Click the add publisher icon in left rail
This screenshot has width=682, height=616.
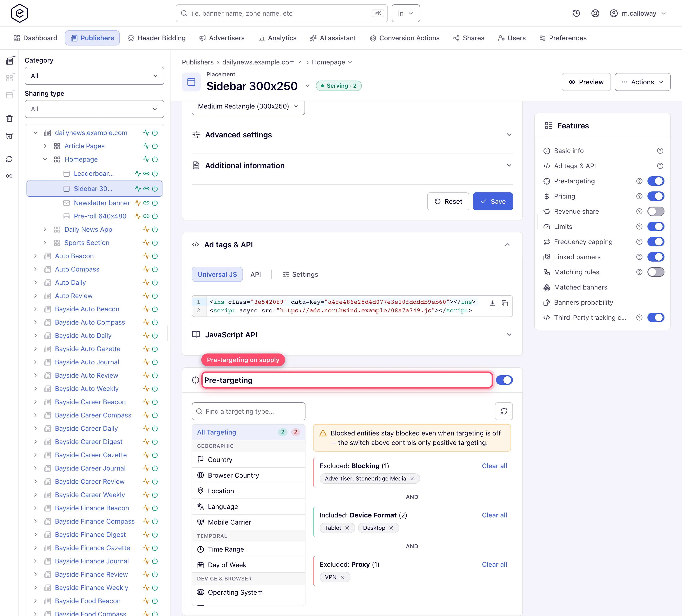(10, 60)
